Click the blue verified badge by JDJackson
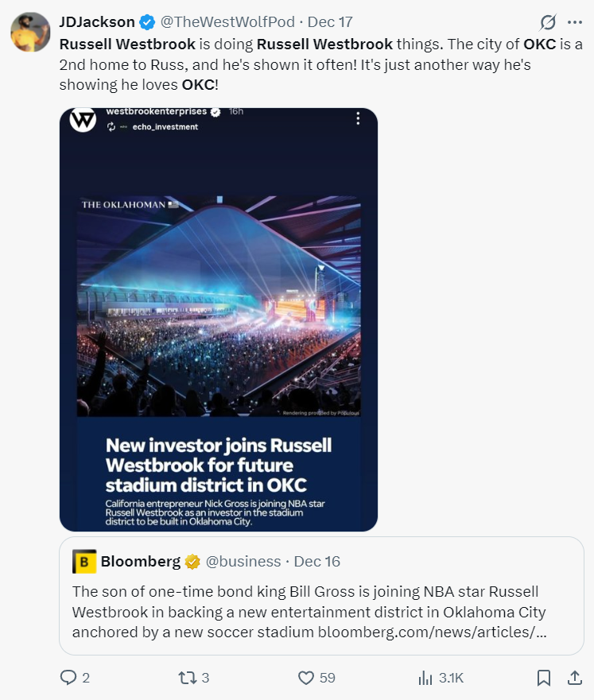The width and height of the screenshot is (594, 700). click(x=148, y=22)
